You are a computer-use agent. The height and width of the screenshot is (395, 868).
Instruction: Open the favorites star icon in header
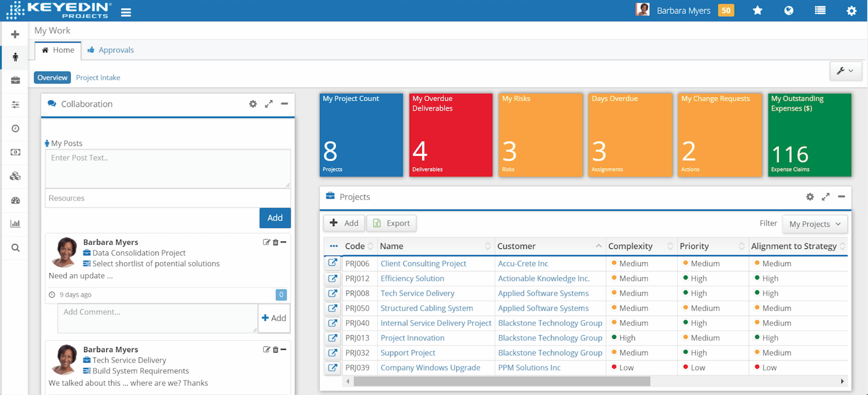[x=757, y=11]
